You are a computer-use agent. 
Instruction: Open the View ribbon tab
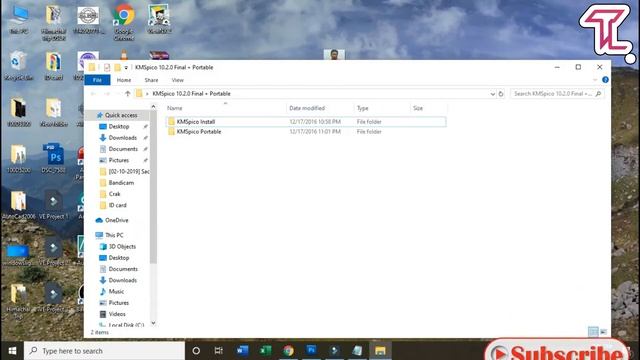[x=178, y=80]
